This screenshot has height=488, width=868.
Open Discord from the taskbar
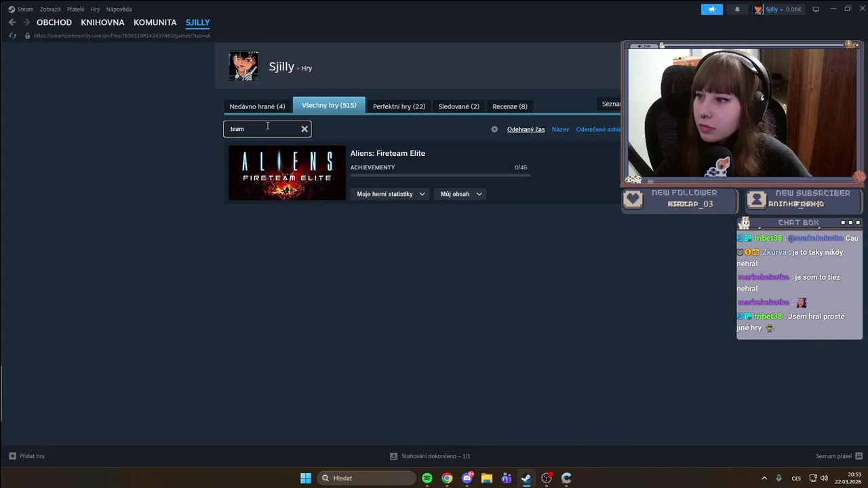(467, 478)
